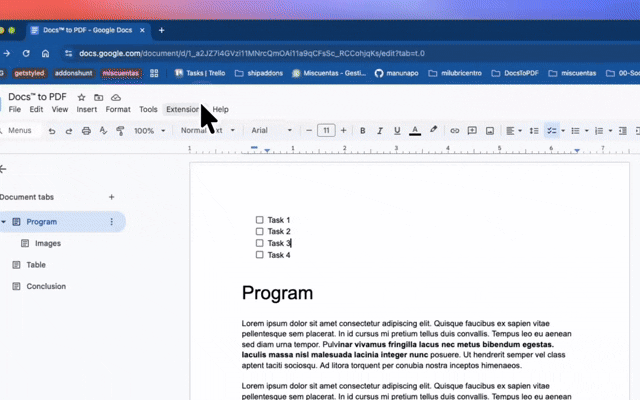
Task: Decrease indent in toolbar
Action: tap(622, 131)
